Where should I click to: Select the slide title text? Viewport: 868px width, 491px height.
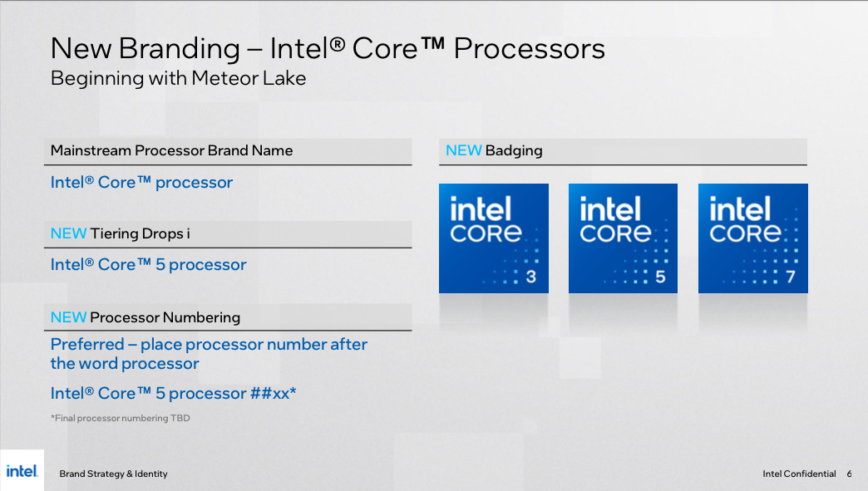[x=328, y=48]
